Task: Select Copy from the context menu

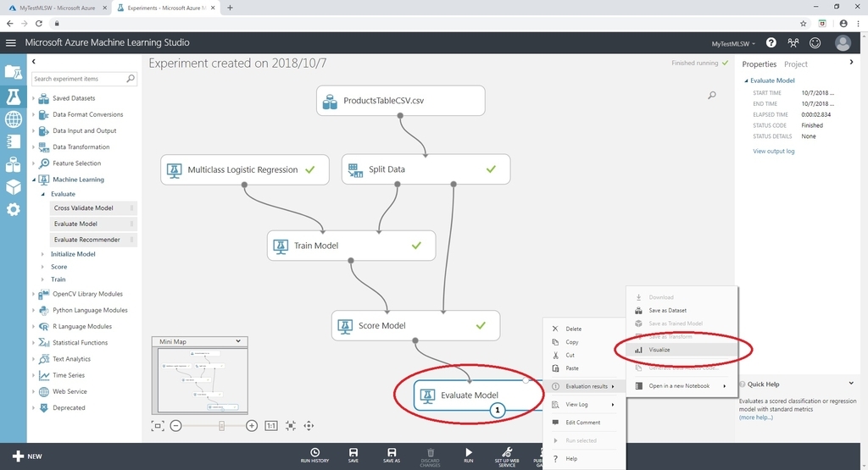Action: click(585, 342)
